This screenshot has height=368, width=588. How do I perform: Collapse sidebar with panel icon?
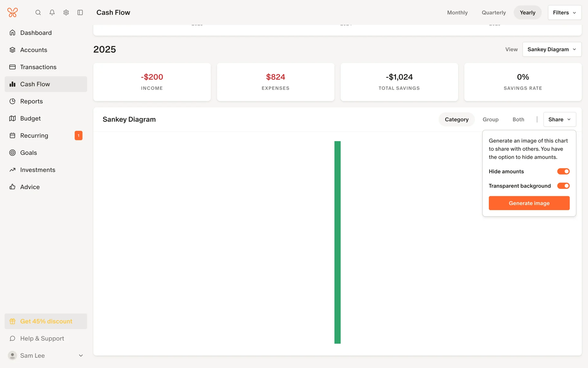(x=80, y=13)
